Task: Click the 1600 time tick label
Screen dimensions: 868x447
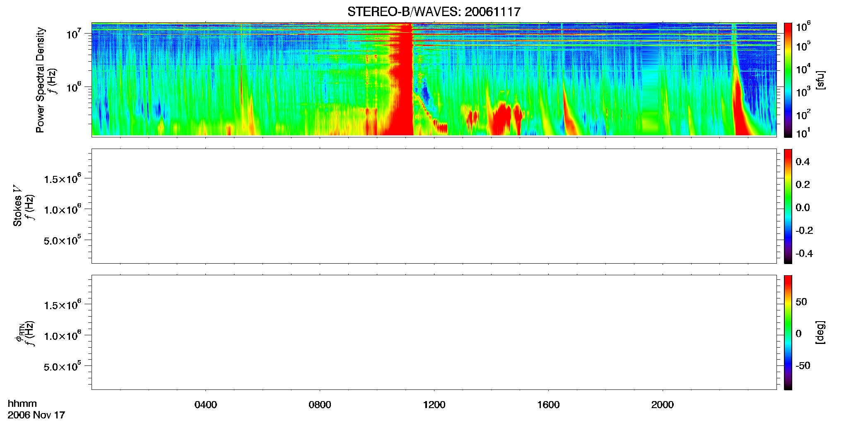Action: coord(548,405)
